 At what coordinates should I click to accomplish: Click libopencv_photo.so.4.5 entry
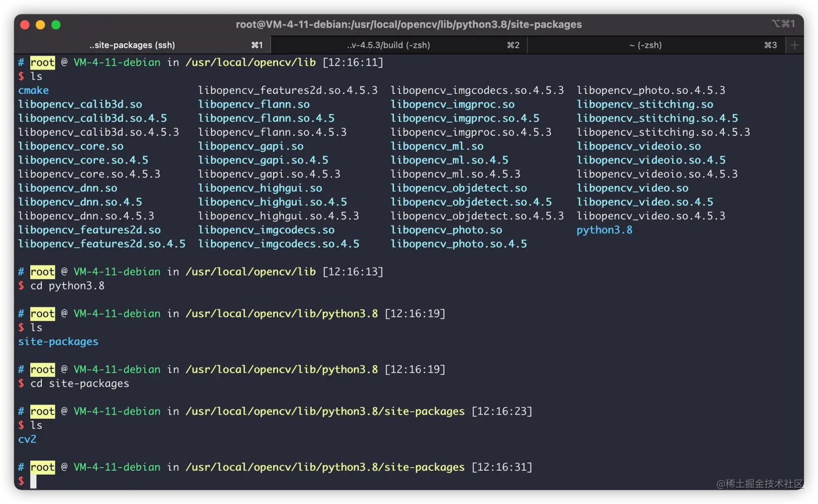click(x=459, y=244)
